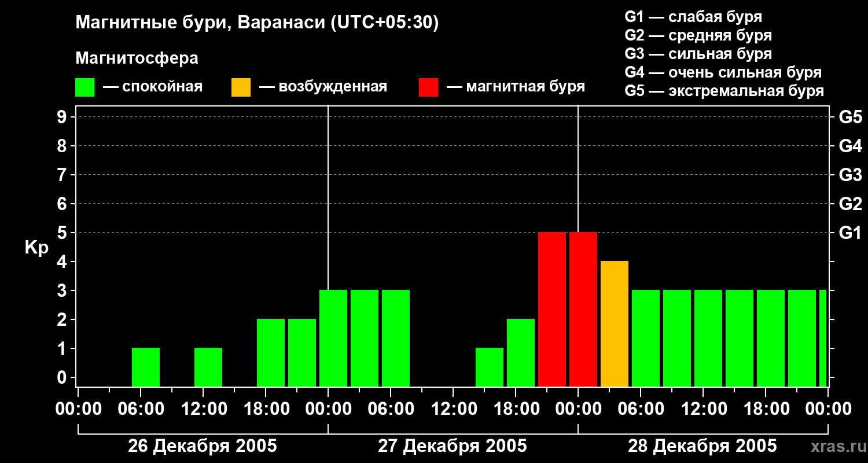
Task: Click the red 'магнитная буря' legend swatch
Action: click(x=428, y=87)
